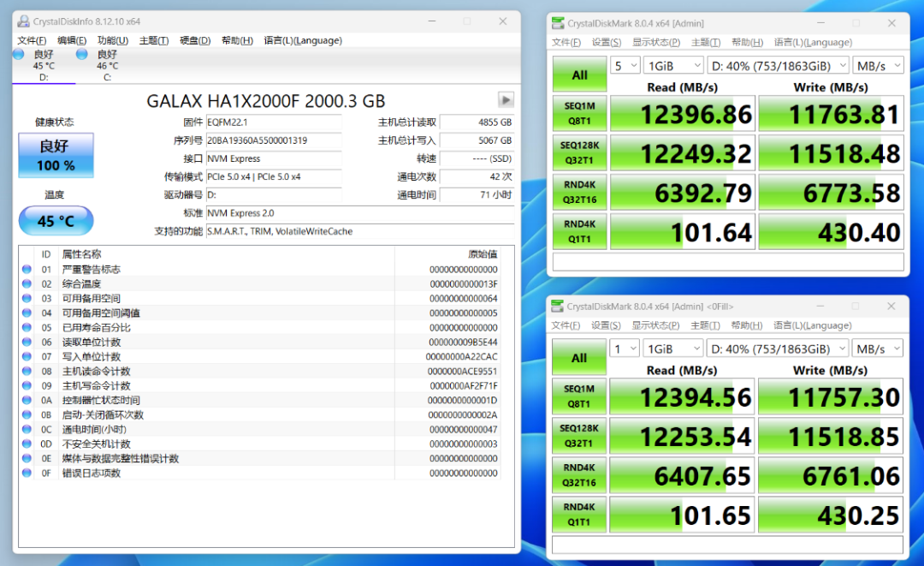Click status orb of attribute 05 已用寿命百分比
The width and height of the screenshot is (924, 566).
click(x=27, y=327)
